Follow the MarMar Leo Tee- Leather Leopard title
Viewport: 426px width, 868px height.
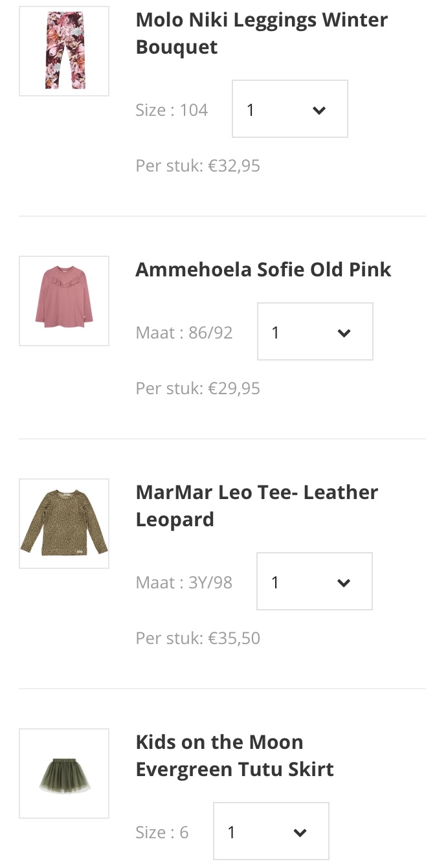[x=256, y=506]
